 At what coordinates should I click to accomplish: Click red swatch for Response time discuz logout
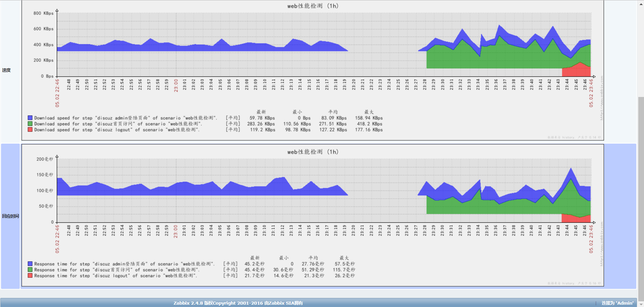(30, 275)
